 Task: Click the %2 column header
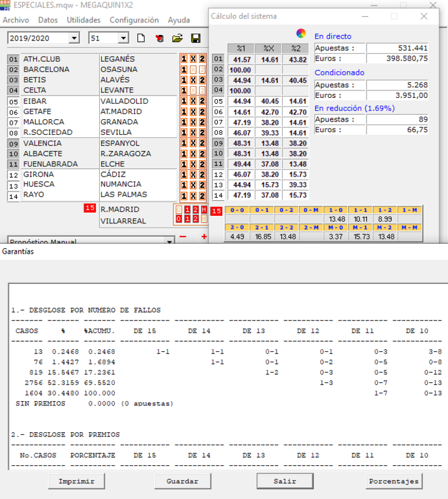[x=296, y=49]
